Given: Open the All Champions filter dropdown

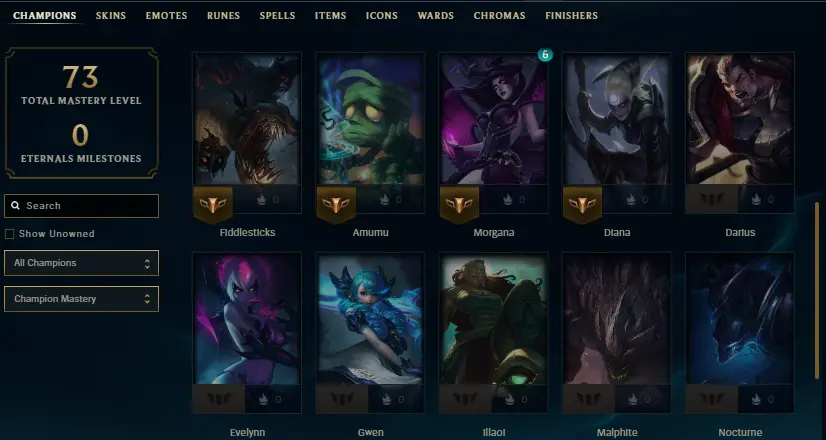Looking at the screenshot, I should (81, 263).
